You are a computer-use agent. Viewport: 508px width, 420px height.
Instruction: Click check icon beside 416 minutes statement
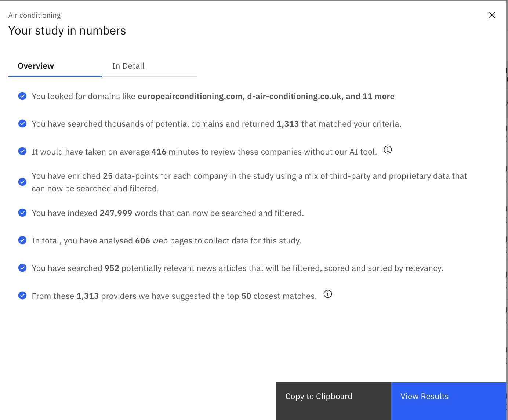(x=22, y=151)
